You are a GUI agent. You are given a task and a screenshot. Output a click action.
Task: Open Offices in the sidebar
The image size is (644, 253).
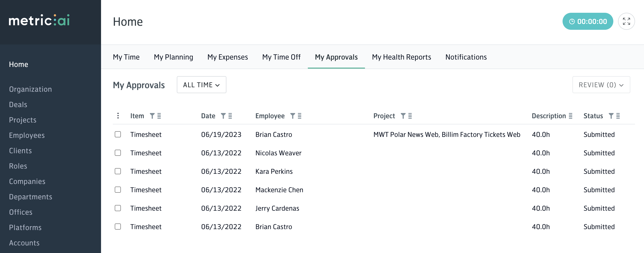21,212
